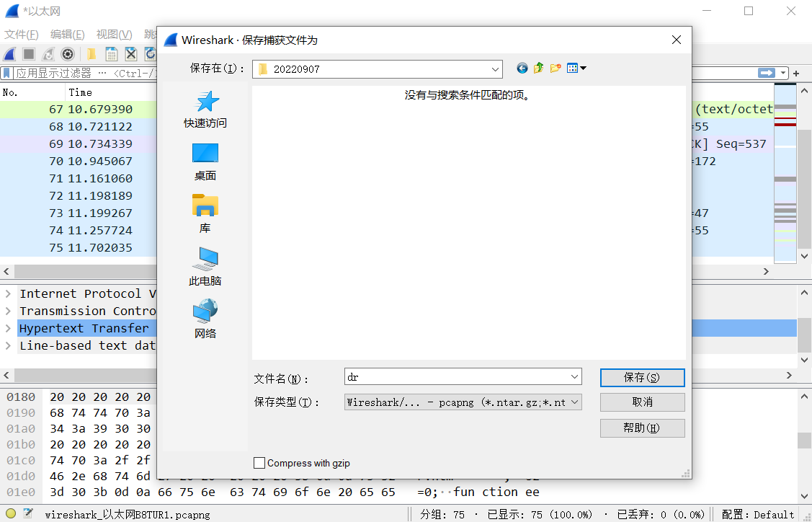Click the add filter button plus icon
Screen dimensions: 812x522
(x=796, y=73)
